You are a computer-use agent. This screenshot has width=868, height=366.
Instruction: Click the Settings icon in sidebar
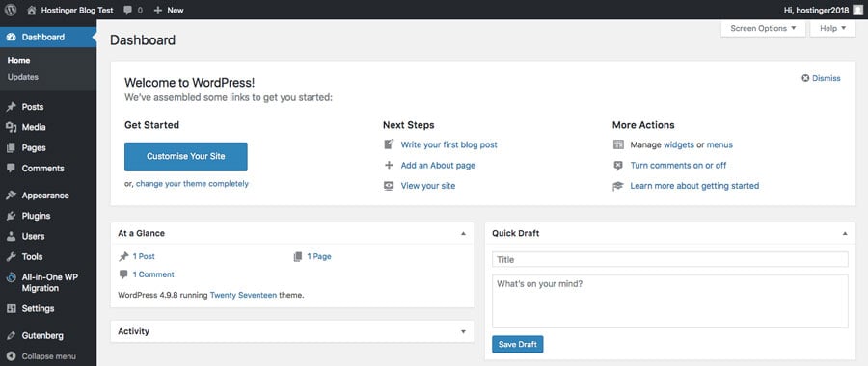click(11, 308)
